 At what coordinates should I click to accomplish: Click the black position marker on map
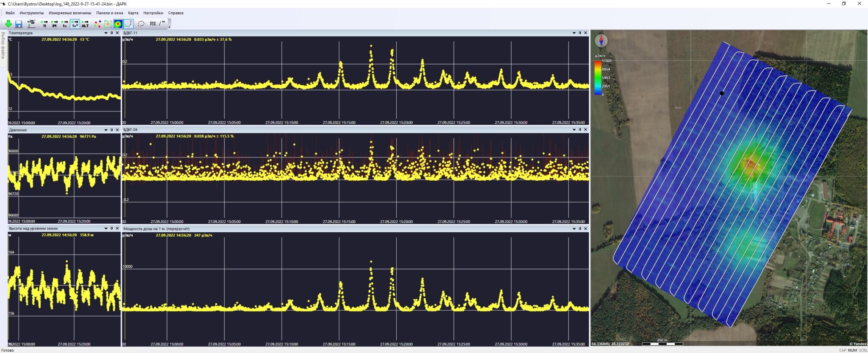[x=722, y=93]
